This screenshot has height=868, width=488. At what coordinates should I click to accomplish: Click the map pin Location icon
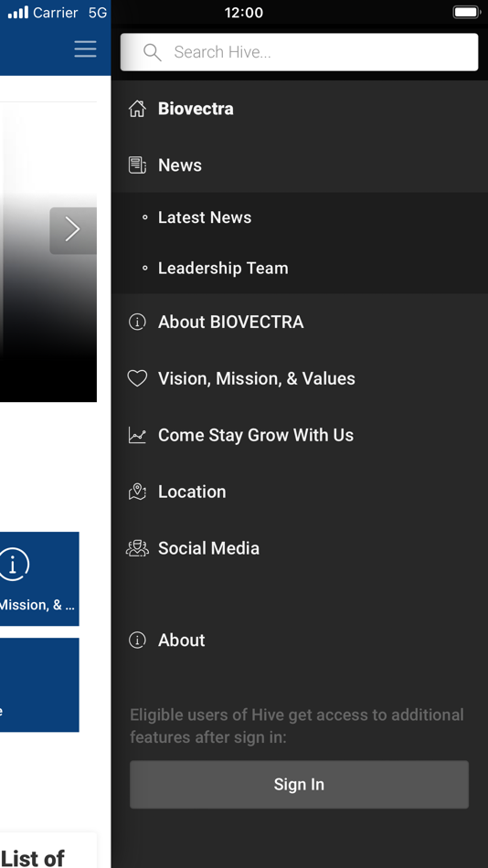click(x=137, y=492)
